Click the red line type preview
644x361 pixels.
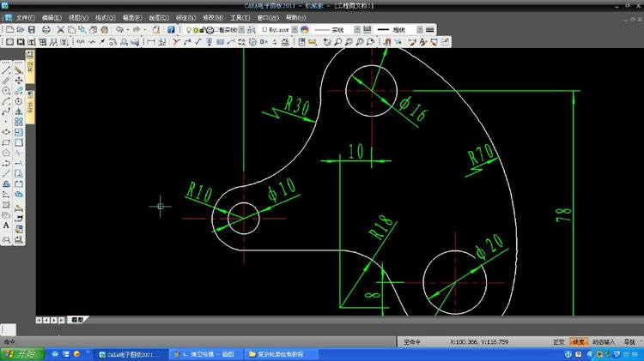coord(322,29)
